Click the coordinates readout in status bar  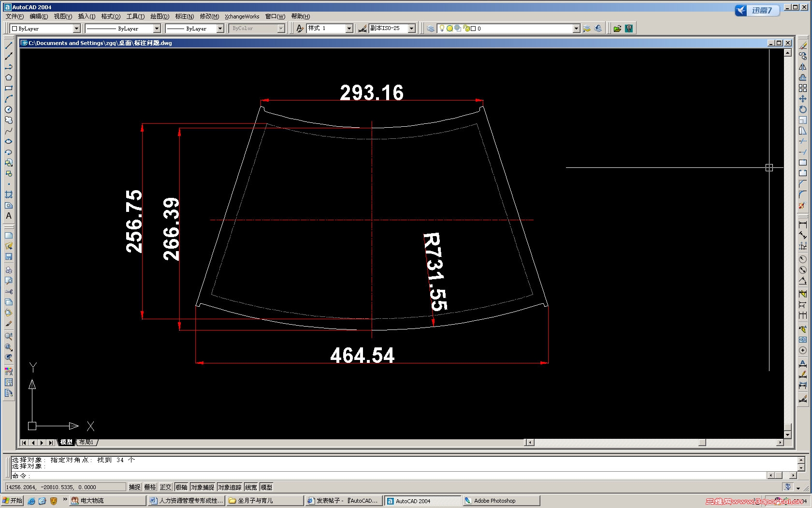pyautogui.click(x=65, y=487)
